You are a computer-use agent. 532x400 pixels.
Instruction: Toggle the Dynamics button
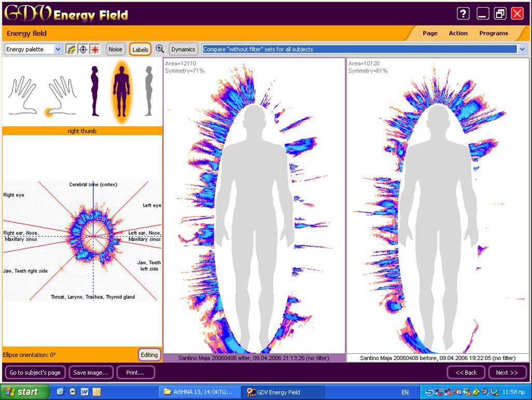coord(183,49)
